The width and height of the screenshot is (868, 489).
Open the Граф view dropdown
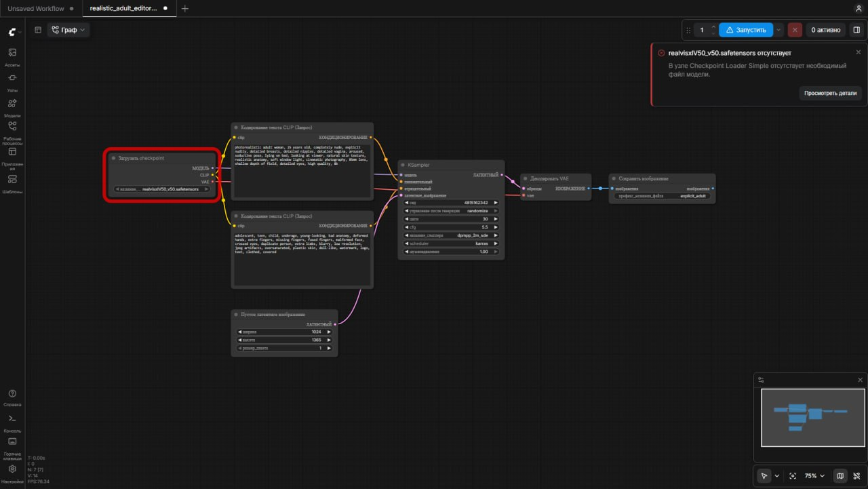[68, 30]
